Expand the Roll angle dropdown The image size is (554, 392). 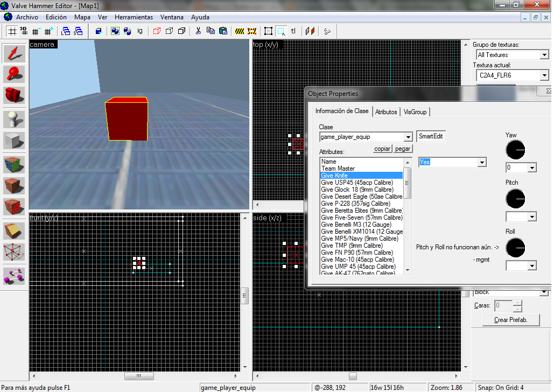pos(532,266)
